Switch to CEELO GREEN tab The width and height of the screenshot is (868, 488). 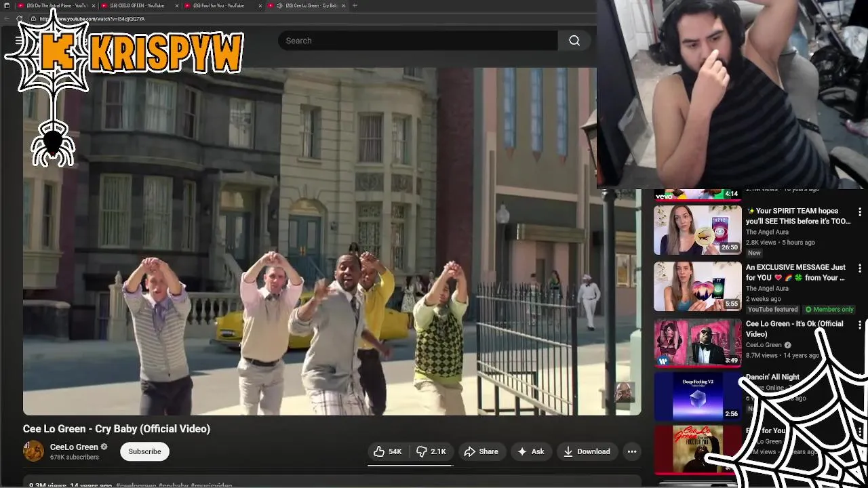coord(139,5)
